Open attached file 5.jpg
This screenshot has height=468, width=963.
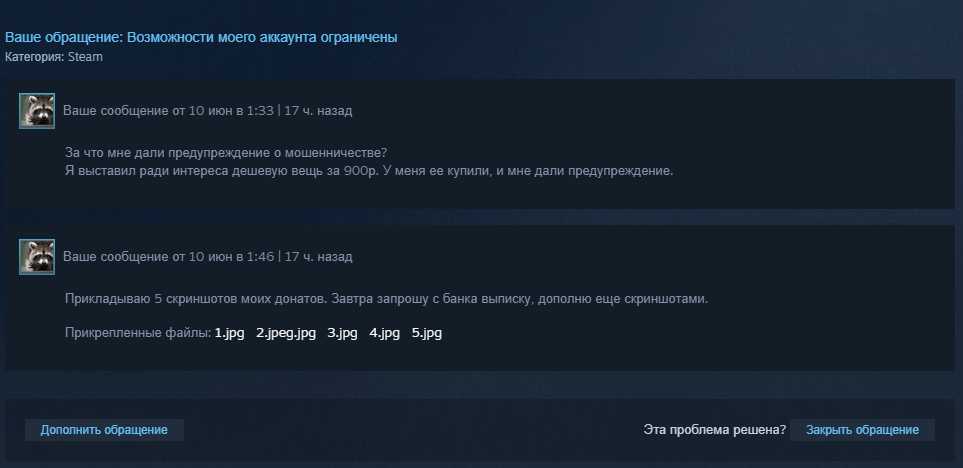427,333
